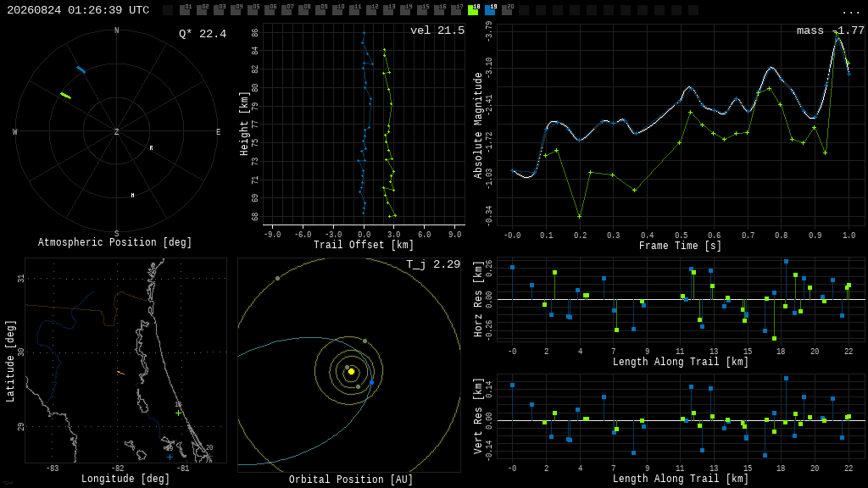Image resolution: width=868 pixels, height=488 pixels.
Task: Click the orange meteor track on map
Action: (120, 373)
